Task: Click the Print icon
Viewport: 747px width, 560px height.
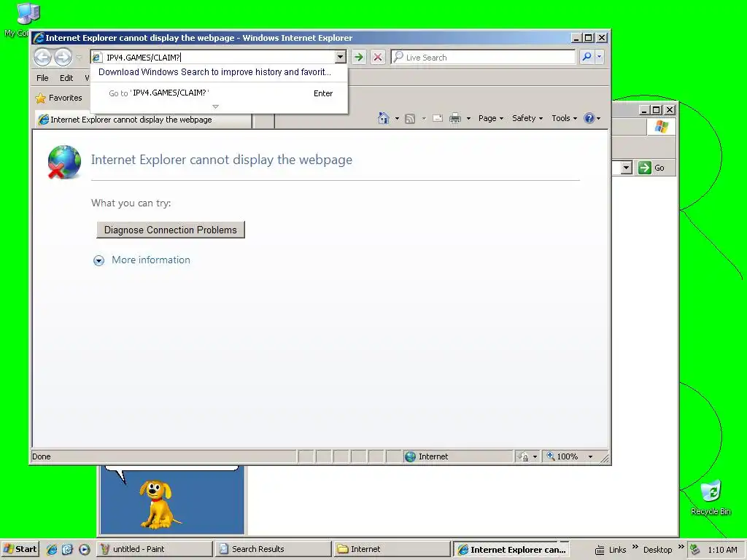Action: (x=455, y=118)
